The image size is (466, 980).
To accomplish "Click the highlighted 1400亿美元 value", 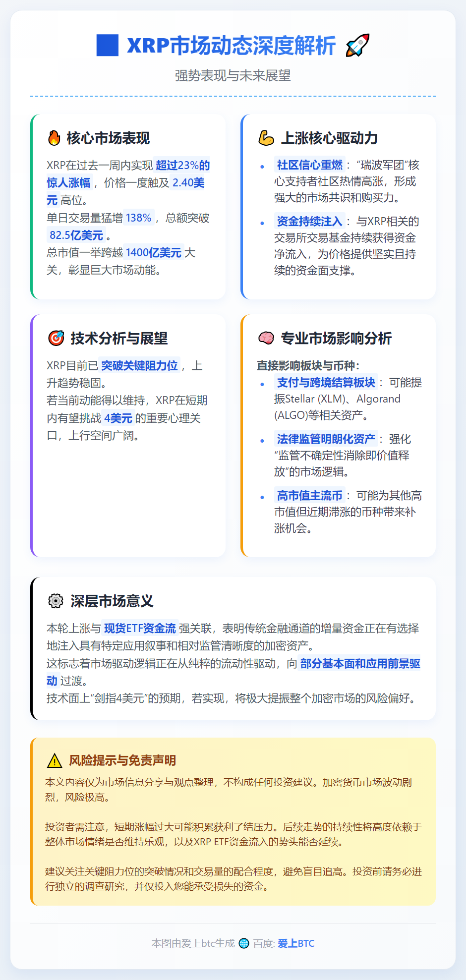I will pyautogui.click(x=154, y=252).
